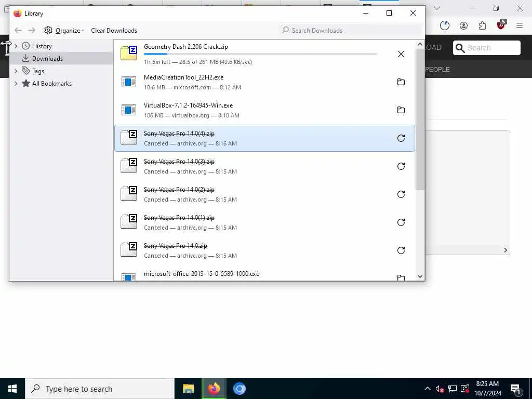Select the VirtualBox-7.1.2-164945-Win.exe entry
Screen dimensions: 532x399
point(264,110)
